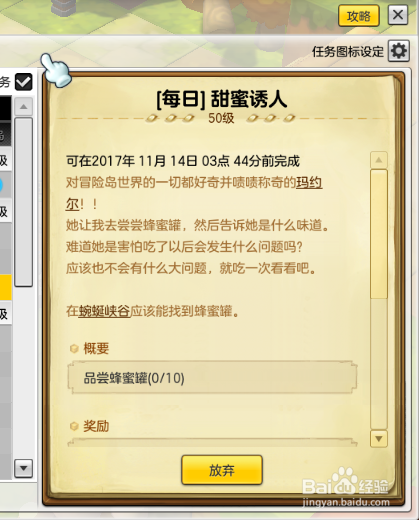The image size is (419, 520).
Task: Select the yellow highlighted quest list entry
Action: click(6, 287)
